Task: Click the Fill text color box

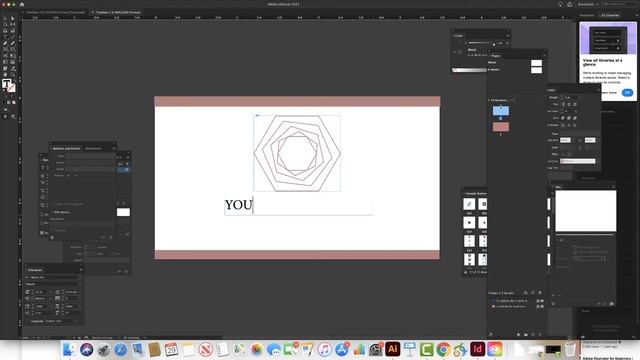Action: [x=6, y=84]
